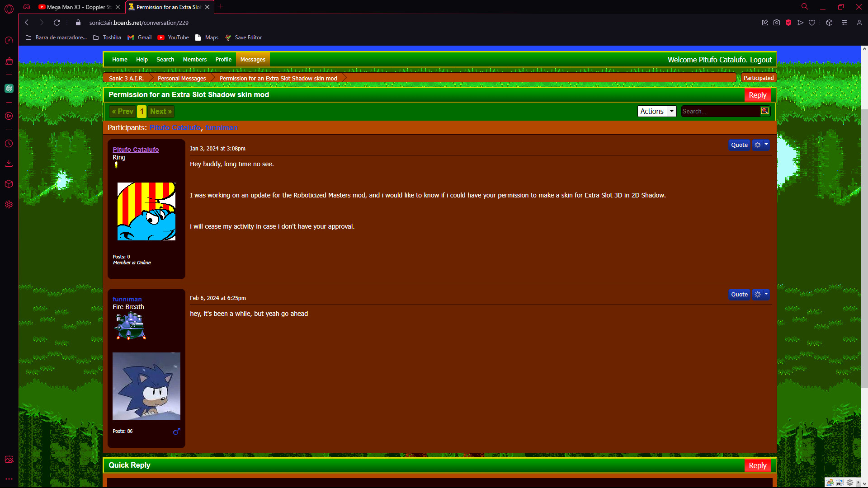The height and width of the screenshot is (488, 868).
Task: Reload the current page
Action: point(57,23)
